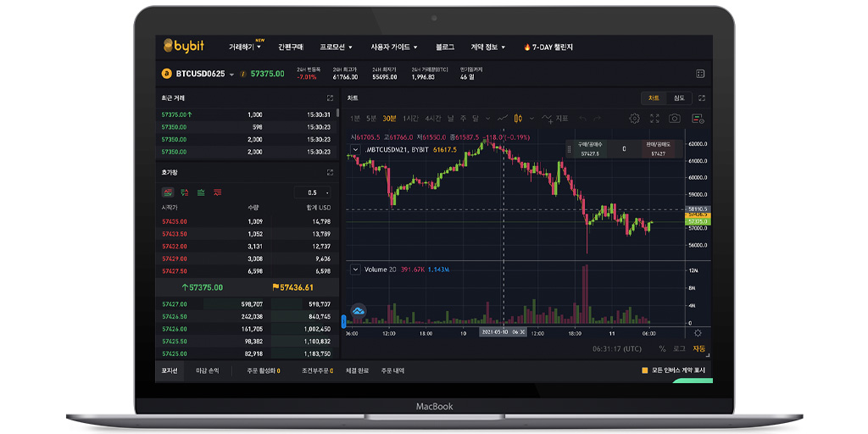868x434 pixels.
Task: Click the quantity field between buy and sell
Action: pos(624,149)
